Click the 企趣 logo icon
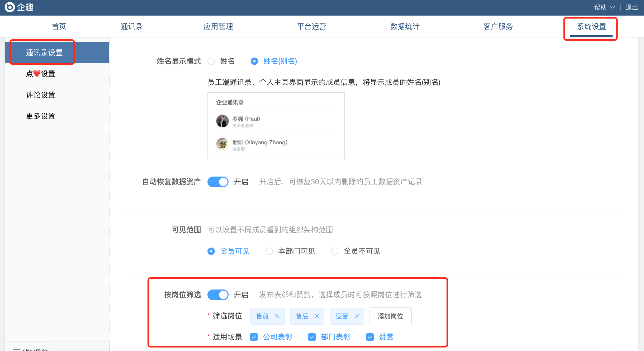The image size is (644, 351). [10, 7]
